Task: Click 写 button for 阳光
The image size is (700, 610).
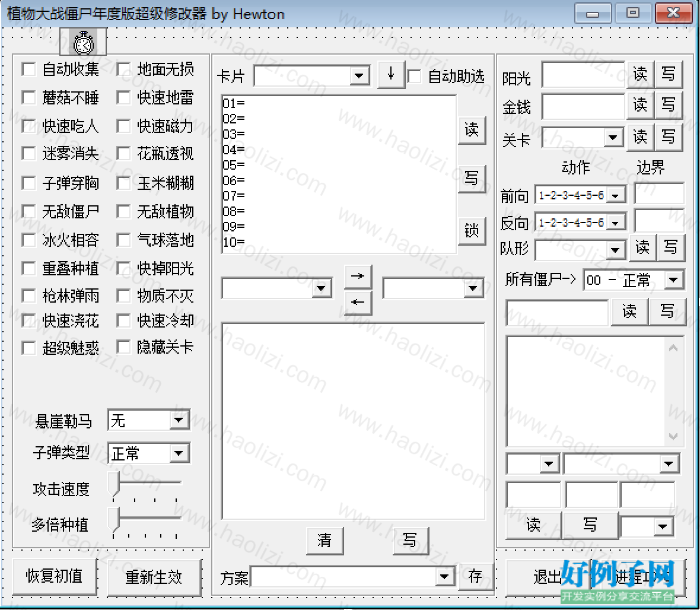Action: pos(669,74)
